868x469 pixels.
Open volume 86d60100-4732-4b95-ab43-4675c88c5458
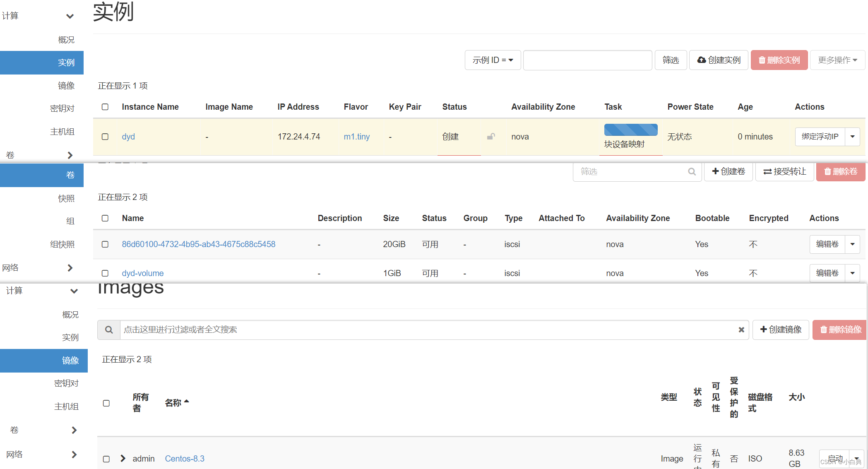click(199, 244)
